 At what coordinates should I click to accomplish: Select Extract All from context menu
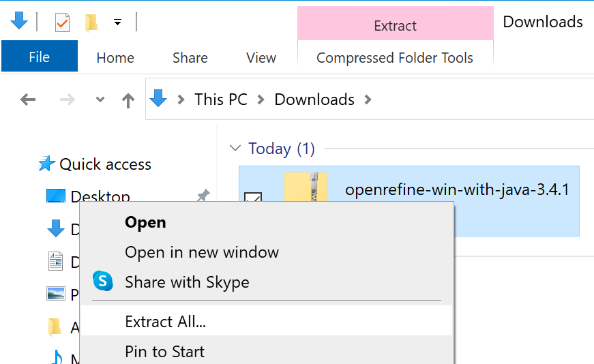(x=166, y=322)
